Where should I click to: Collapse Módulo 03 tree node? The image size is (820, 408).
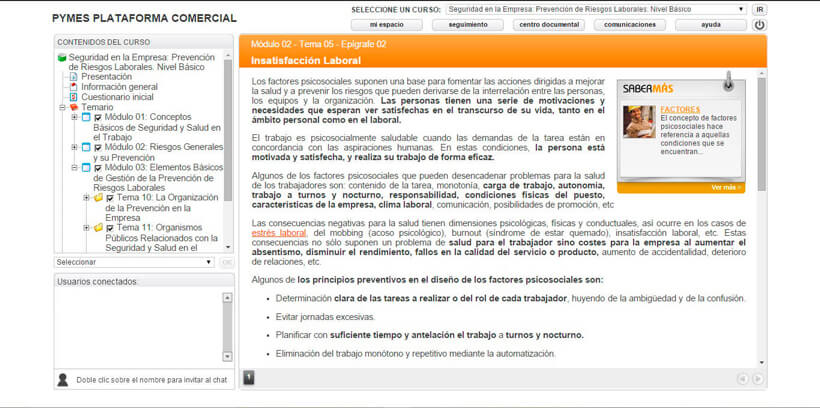(74, 167)
